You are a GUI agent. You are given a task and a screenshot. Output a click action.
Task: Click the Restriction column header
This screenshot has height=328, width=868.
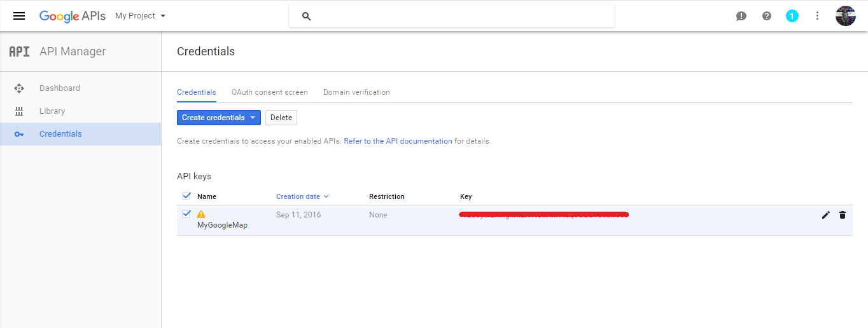(387, 196)
